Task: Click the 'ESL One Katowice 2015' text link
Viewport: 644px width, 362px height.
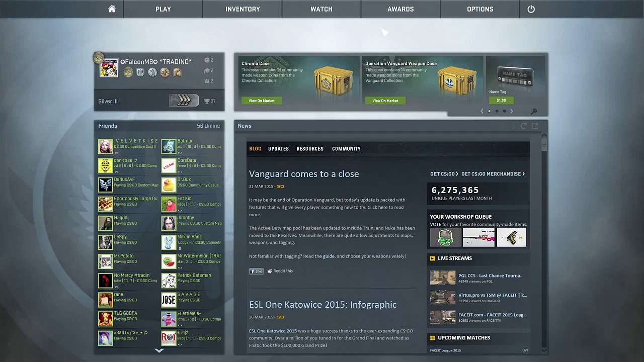Action: click(273, 331)
